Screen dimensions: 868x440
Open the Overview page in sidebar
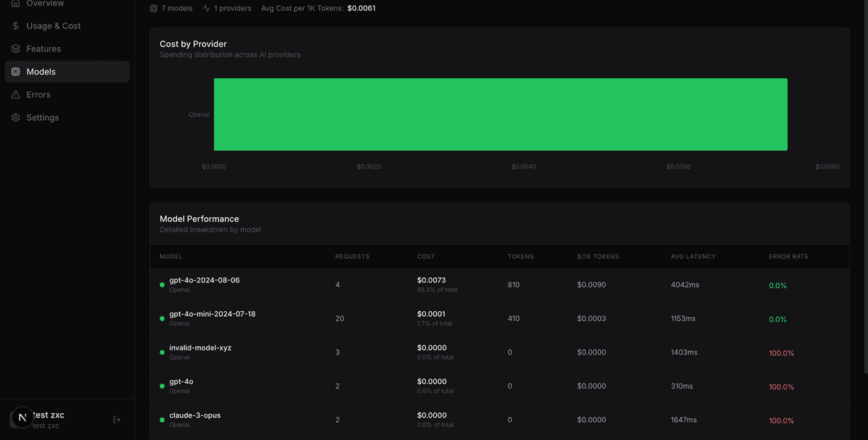click(45, 4)
